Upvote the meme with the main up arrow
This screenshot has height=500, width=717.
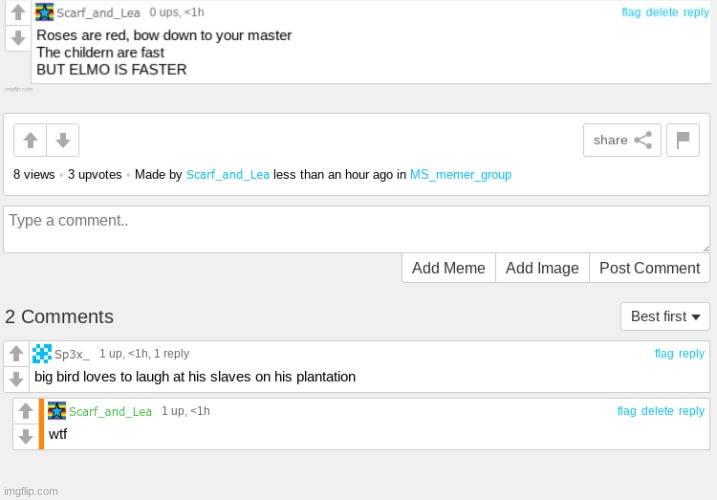pos(30,140)
